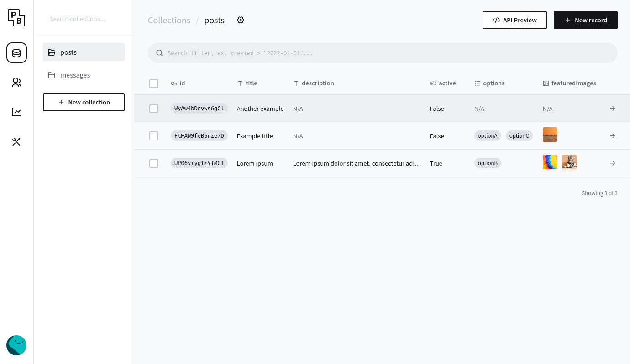The image size is (630, 364).
Task: Click the sunset thumbnail in Example title row
Action: (550, 135)
